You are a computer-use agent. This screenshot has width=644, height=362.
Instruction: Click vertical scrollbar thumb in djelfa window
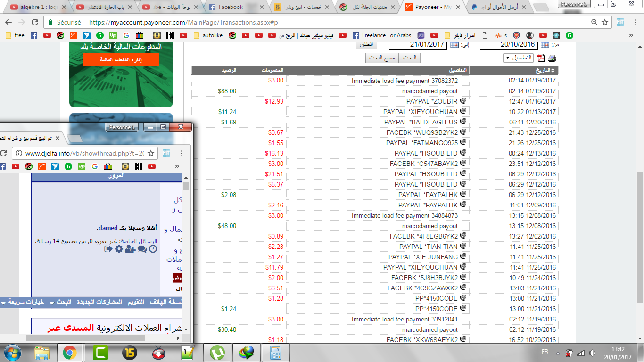click(x=186, y=187)
